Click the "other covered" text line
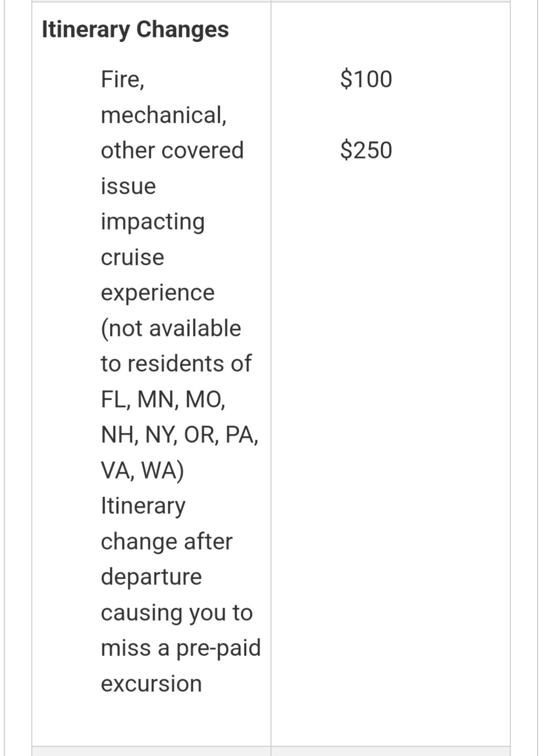This screenshot has height=756, width=555. click(x=172, y=150)
